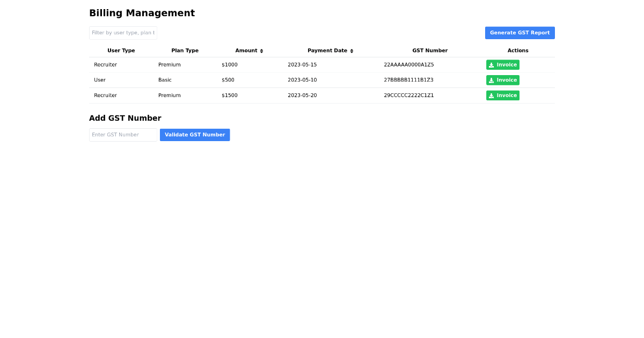The image size is (644, 338).
Task: Download invoice for the $500 Basic plan row
Action: click(x=502, y=80)
